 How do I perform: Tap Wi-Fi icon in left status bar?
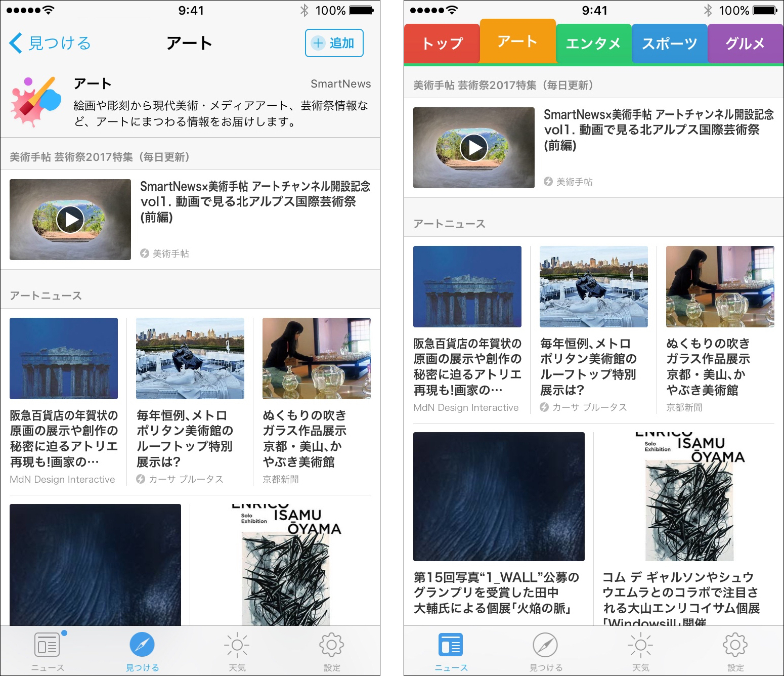point(48,10)
